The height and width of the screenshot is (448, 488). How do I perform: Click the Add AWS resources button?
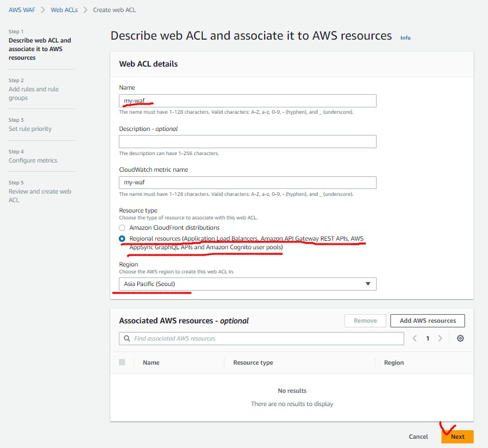click(428, 320)
